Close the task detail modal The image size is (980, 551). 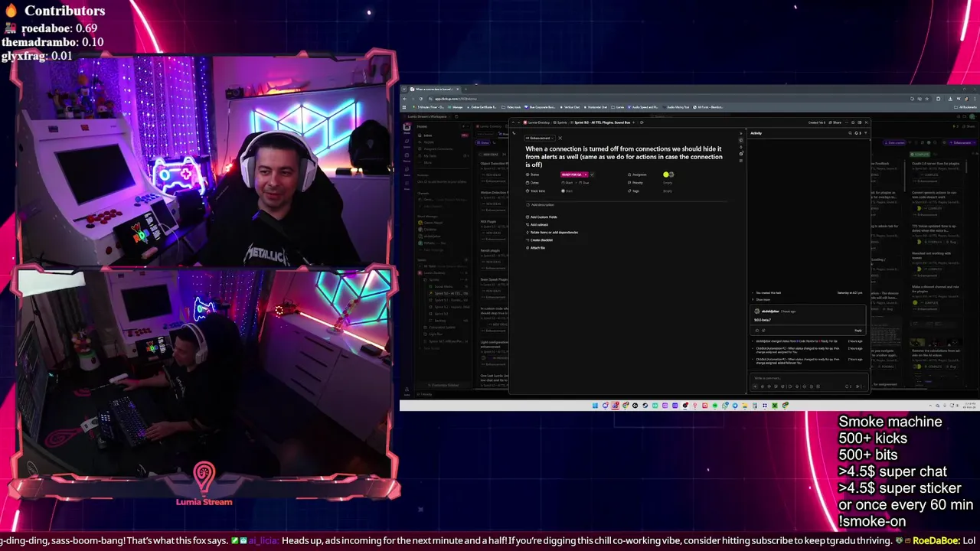[866, 122]
